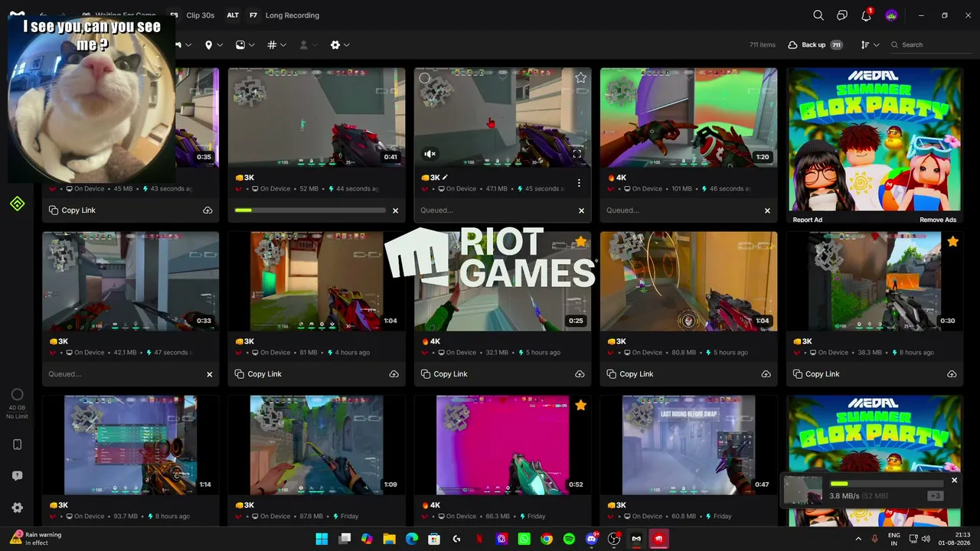Expand the hovered clip preview to fullscreen
This screenshot has height=551, width=980.
point(577,154)
